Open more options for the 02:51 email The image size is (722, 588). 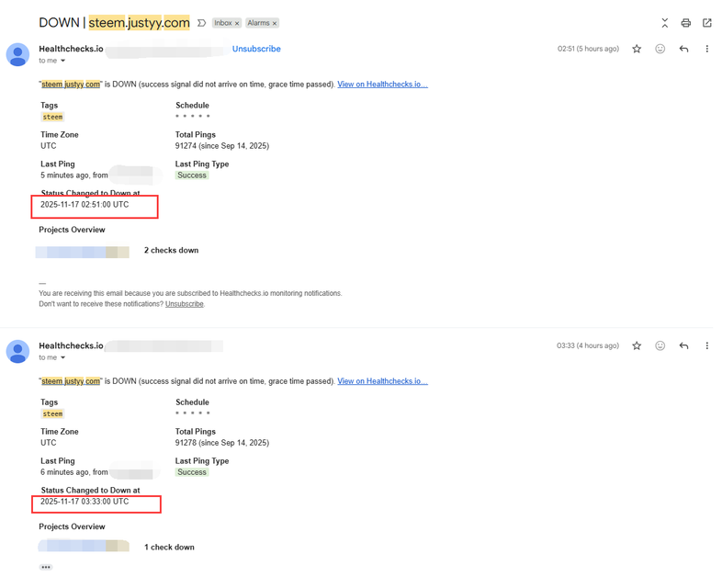pos(706,49)
